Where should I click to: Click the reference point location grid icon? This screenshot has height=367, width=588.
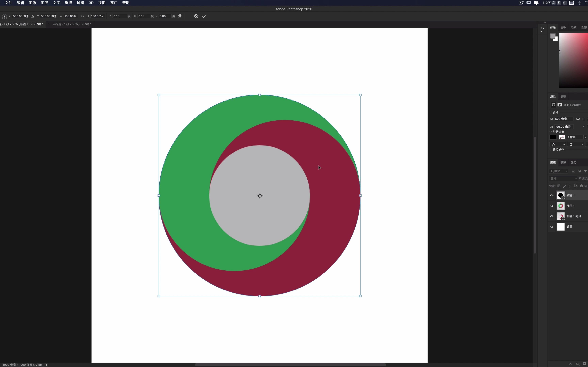coord(4,16)
